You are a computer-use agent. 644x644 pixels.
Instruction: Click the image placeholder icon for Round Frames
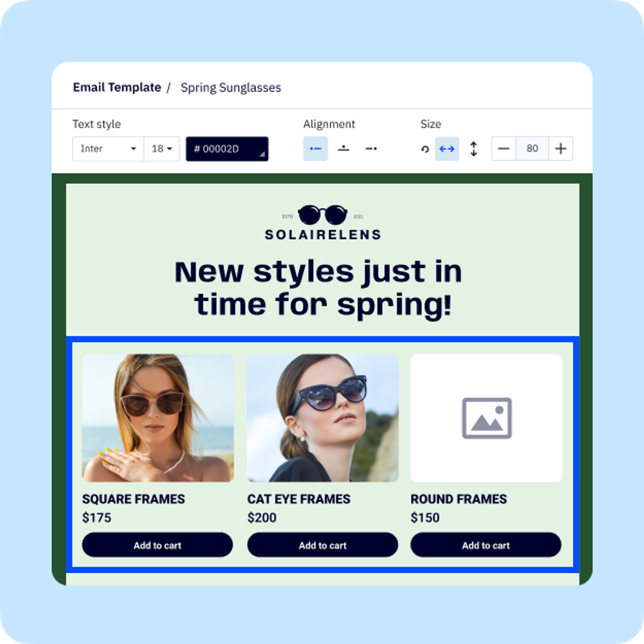[487, 418]
